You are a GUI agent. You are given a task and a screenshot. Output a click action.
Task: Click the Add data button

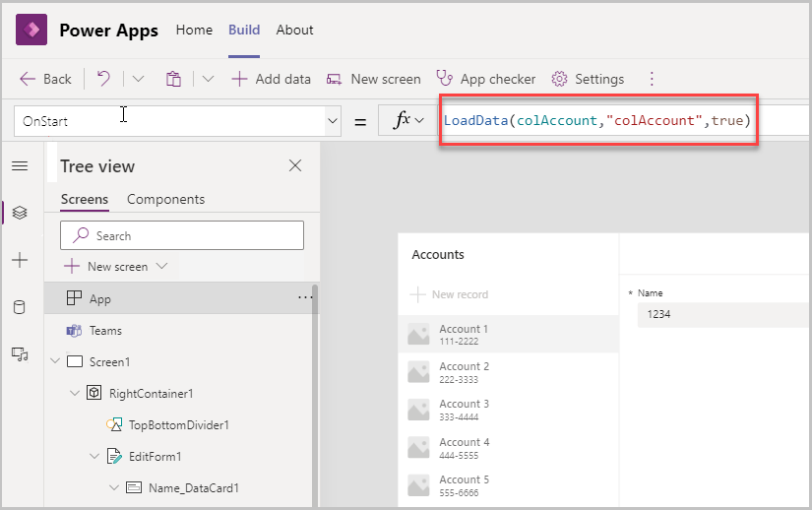click(272, 79)
